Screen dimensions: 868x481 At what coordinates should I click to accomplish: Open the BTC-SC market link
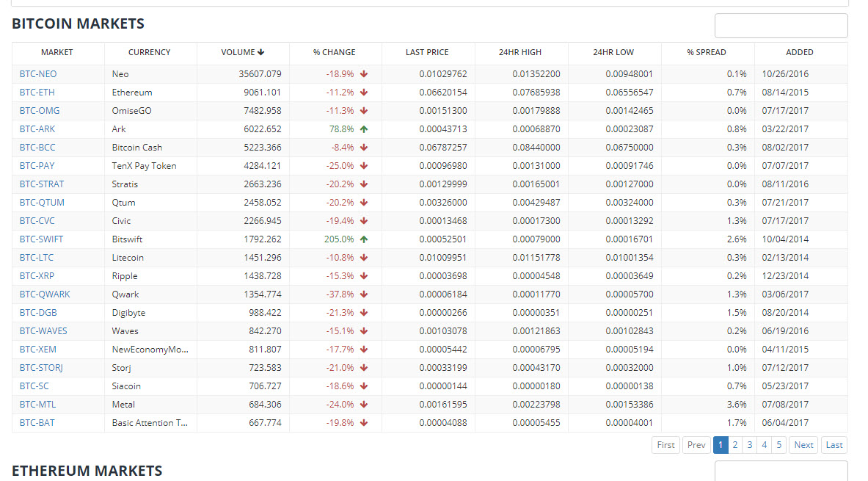click(x=34, y=386)
